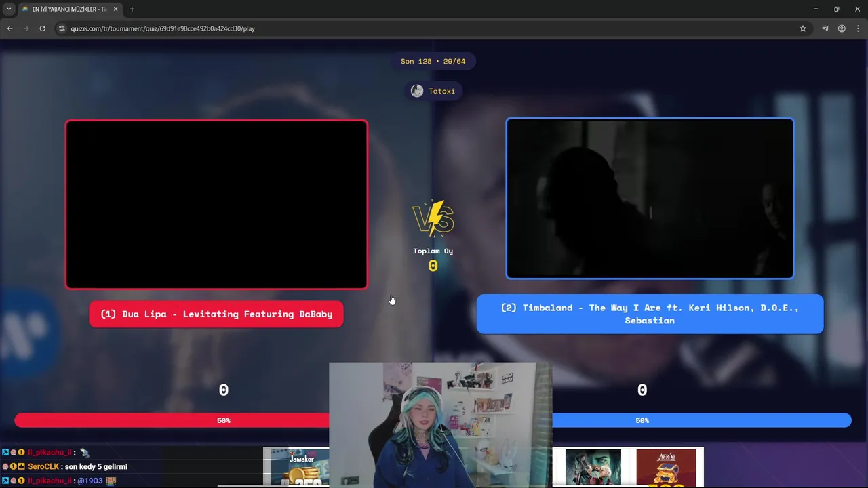Click the blue 50% vote bar
The height and width of the screenshot is (488, 868).
[702, 420]
